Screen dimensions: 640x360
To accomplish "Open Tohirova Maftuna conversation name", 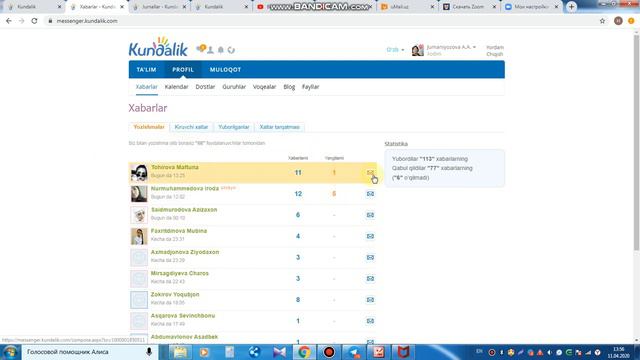I will point(175,167).
